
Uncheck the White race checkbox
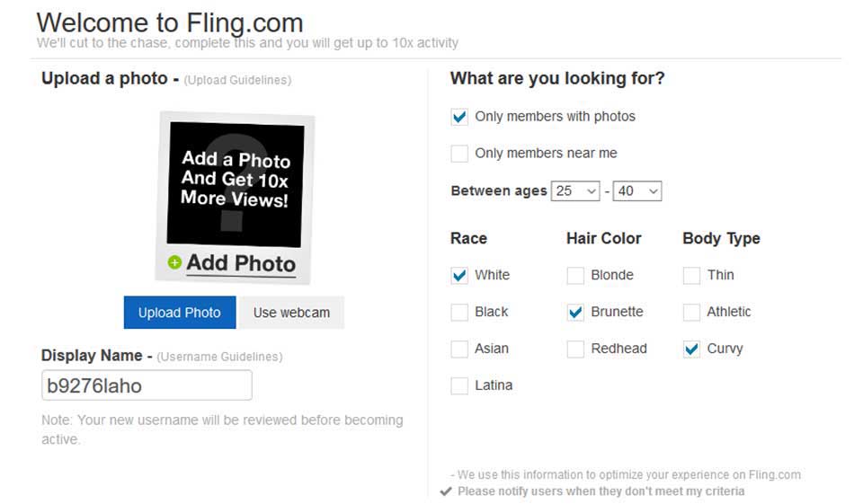coord(459,276)
